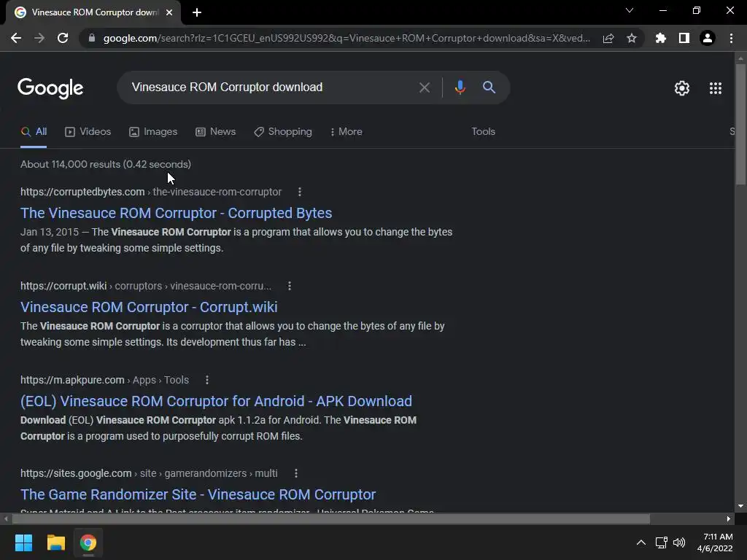Open The Game Randomizer Site result
747x560 pixels.
[198, 494]
